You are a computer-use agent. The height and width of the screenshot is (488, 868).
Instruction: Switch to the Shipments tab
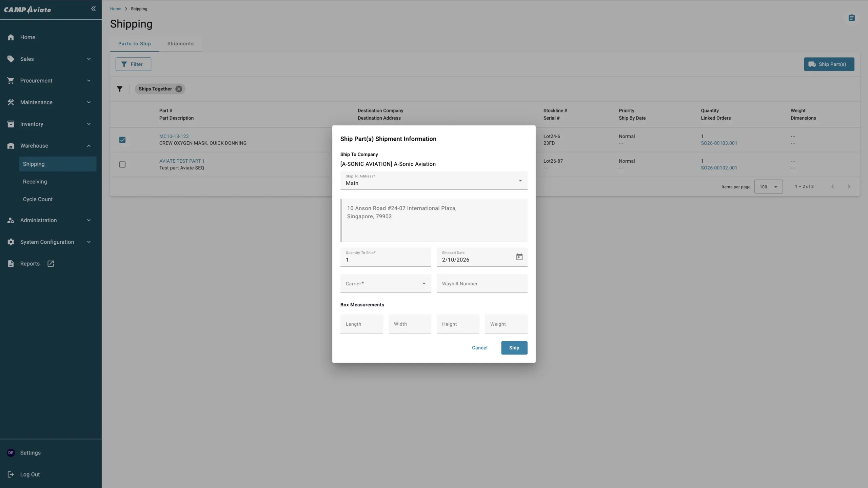tap(180, 44)
